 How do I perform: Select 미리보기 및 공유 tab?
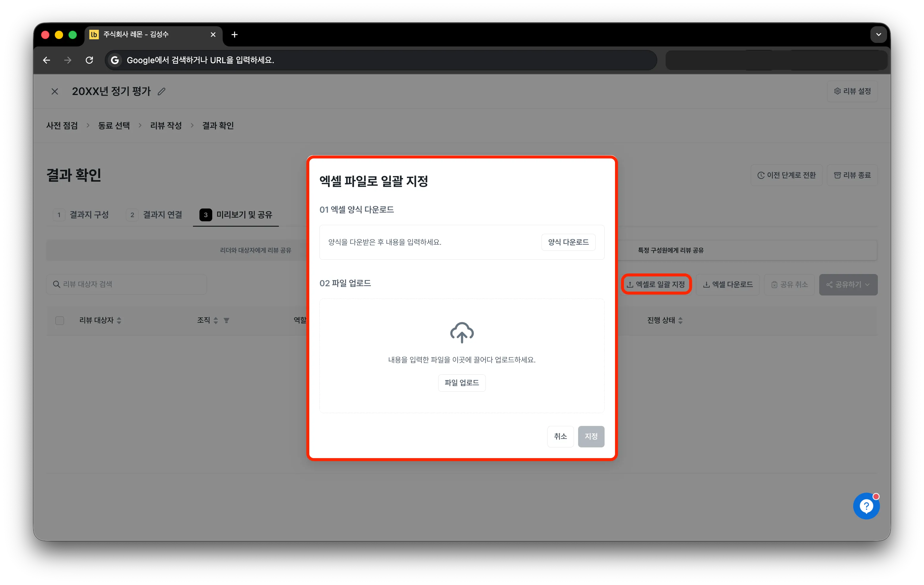(235, 214)
